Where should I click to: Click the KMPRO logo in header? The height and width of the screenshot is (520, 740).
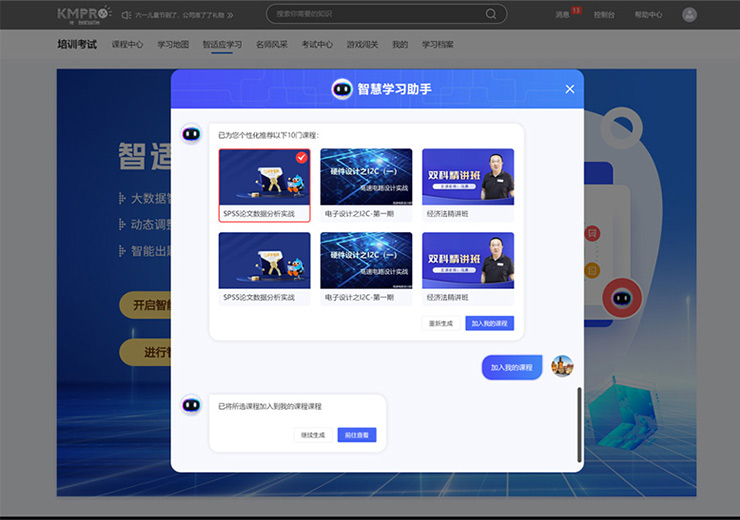84,15
